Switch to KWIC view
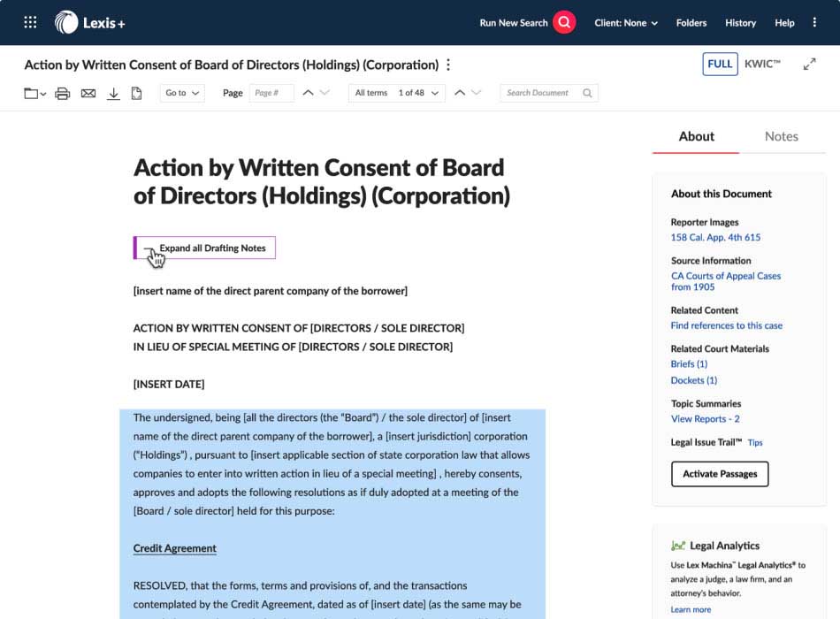840x619 pixels. (762, 64)
